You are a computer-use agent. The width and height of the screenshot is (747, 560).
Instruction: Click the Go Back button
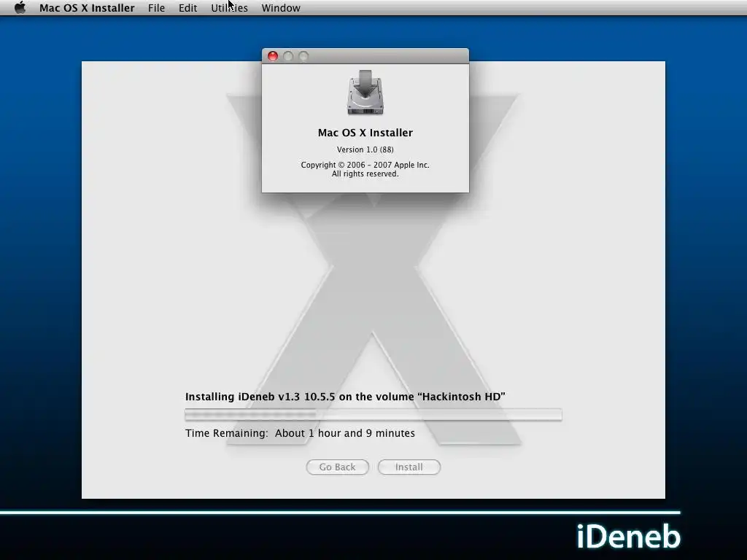[337, 467]
